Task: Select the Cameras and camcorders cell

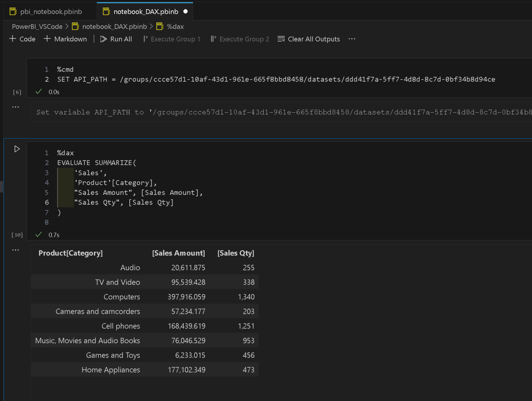Action: click(x=98, y=312)
